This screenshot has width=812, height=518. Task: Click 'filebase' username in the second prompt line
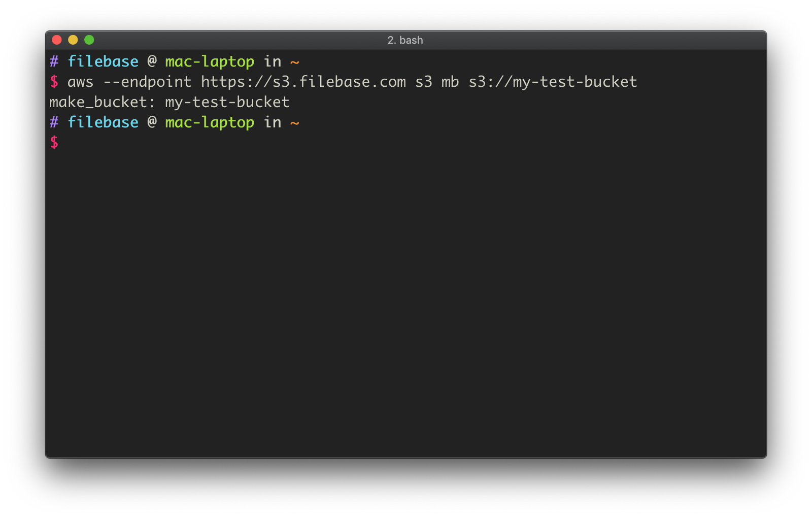(103, 122)
